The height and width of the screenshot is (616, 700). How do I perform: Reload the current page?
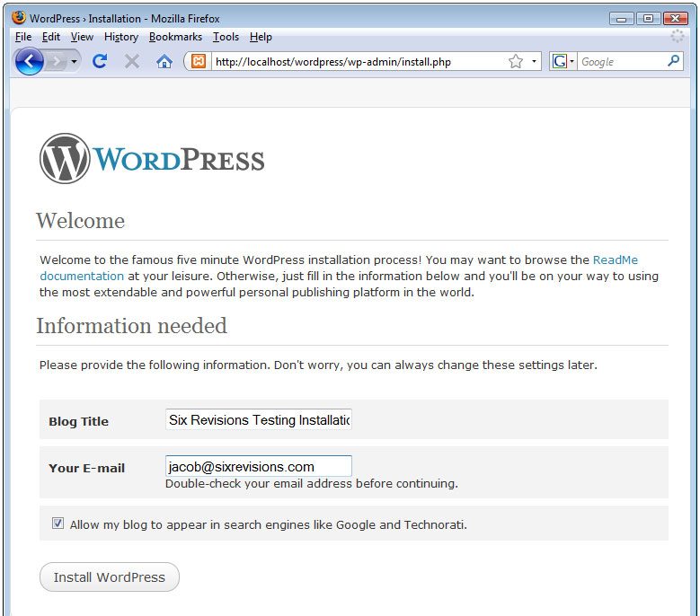pyautogui.click(x=100, y=61)
